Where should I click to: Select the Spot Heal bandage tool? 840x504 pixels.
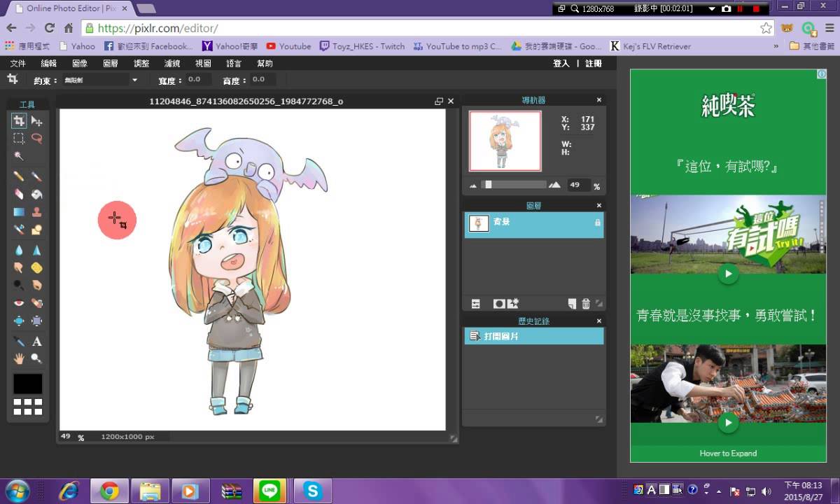(36, 302)
